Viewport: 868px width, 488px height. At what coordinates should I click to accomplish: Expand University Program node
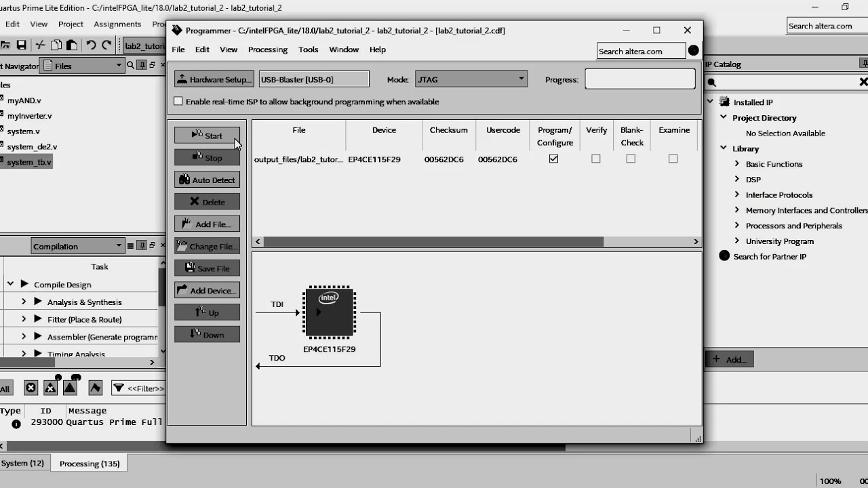click(737, 241)
